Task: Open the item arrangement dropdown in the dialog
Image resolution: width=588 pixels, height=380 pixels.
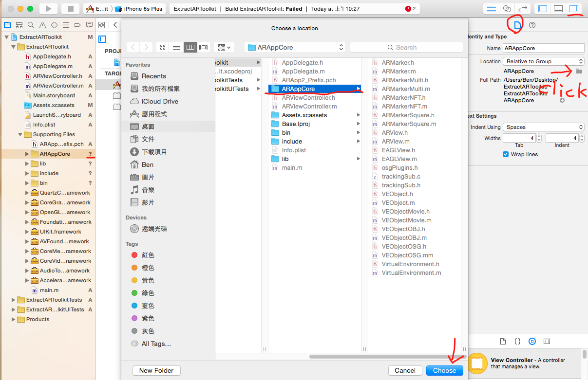Action: pyautogui.click(x=224, y=47)
